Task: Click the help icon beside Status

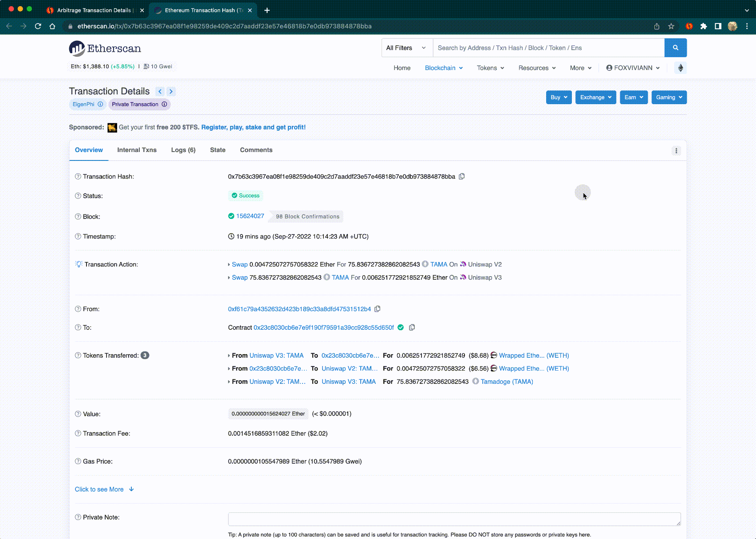Action: pyautogui.click(x=78, y=196)
